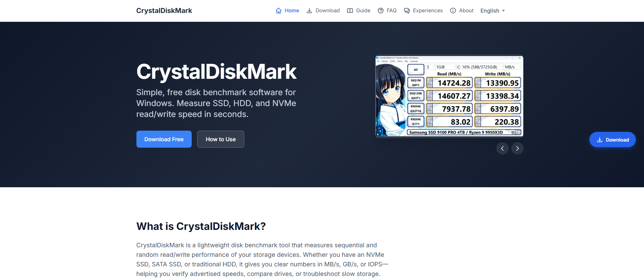This screenshot has height=279, width=644.
Task: Click the 'Simple, free disk benchmark software' tagline
Action: [x=216, y=103]
